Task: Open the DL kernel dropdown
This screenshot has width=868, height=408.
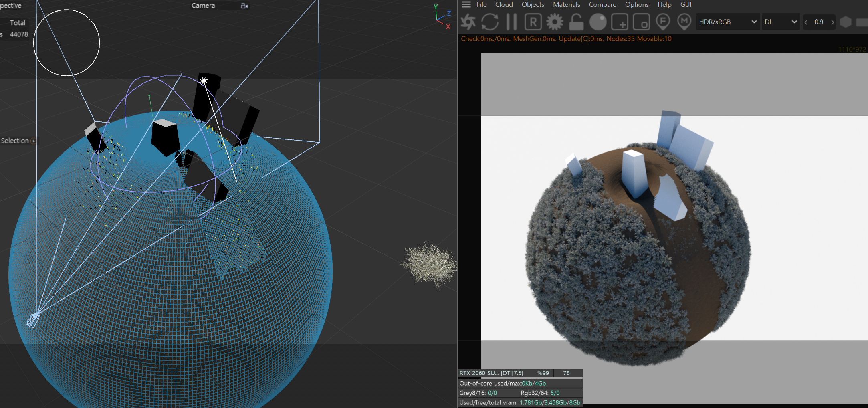Action: 781,22
